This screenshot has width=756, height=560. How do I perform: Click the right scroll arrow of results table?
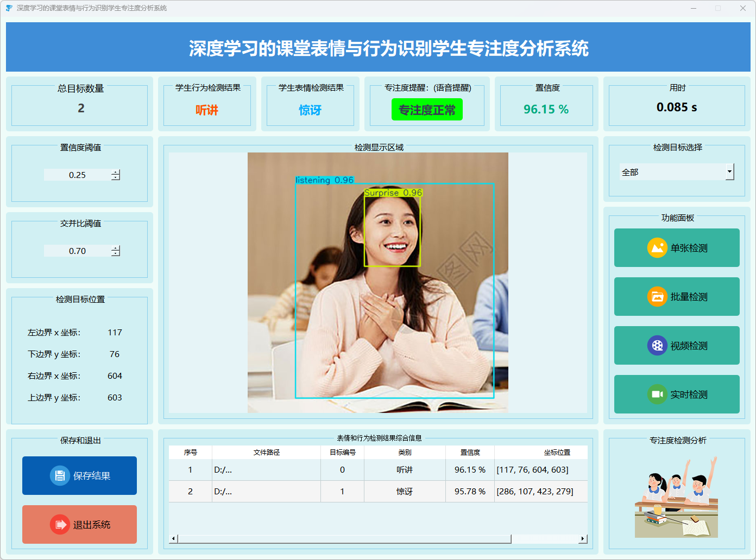tap(583, 539)
